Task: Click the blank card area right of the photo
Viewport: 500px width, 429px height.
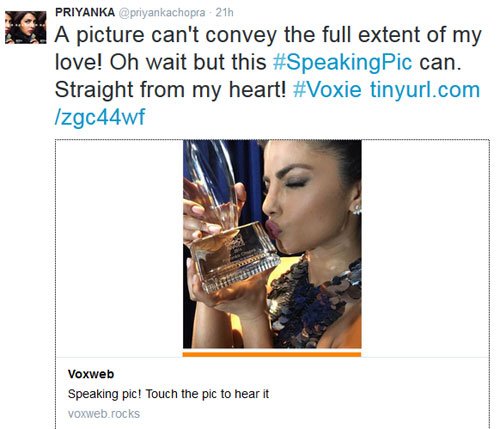Action: (425, 247)
